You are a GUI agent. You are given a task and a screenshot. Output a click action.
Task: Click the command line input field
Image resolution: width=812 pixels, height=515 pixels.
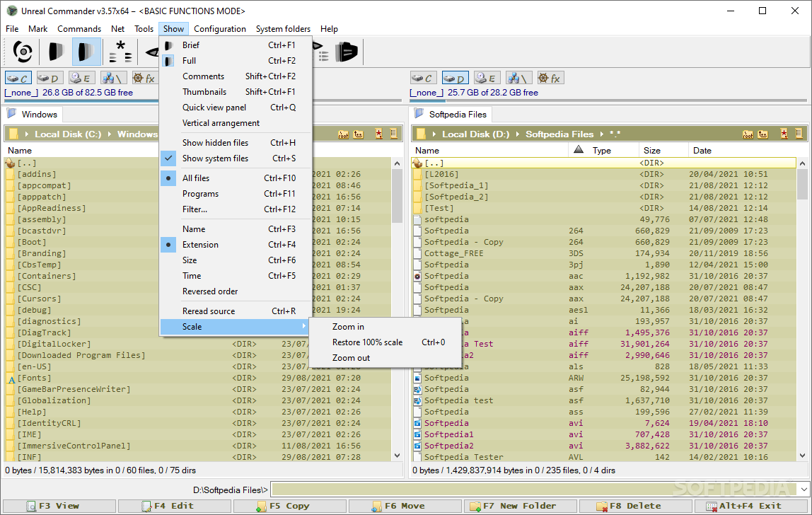click(535, 490)
